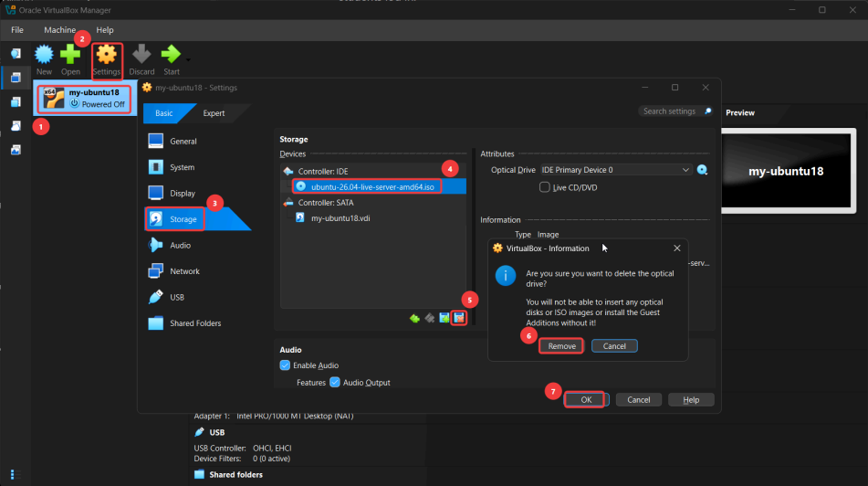Click the Preview panel header

[x=740, y=112]
